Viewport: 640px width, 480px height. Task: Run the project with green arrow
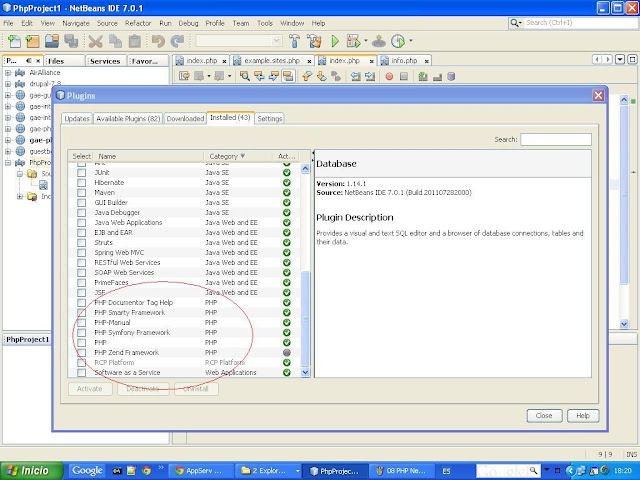pyautogui.click(x=335, y=41)
